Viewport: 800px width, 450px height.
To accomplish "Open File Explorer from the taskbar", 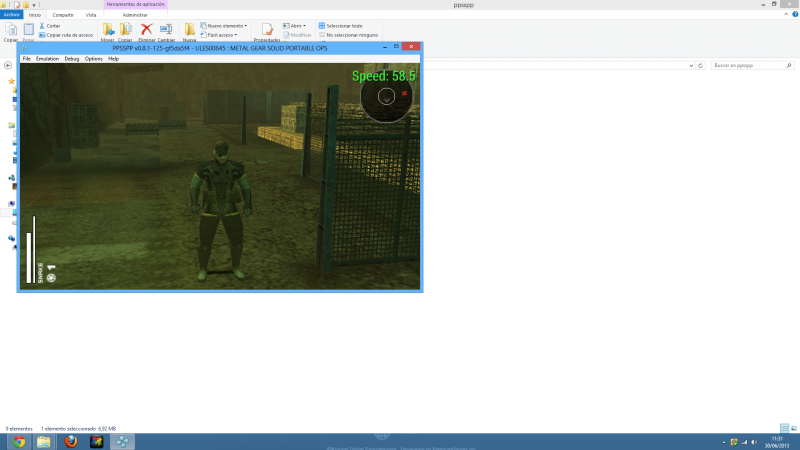I will point(43,442).
